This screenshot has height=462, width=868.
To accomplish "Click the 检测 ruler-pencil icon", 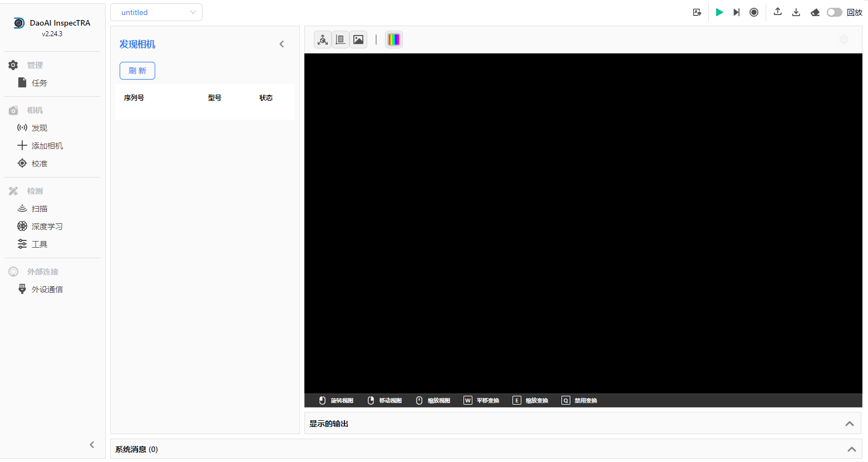I will [x=13, y=191].
